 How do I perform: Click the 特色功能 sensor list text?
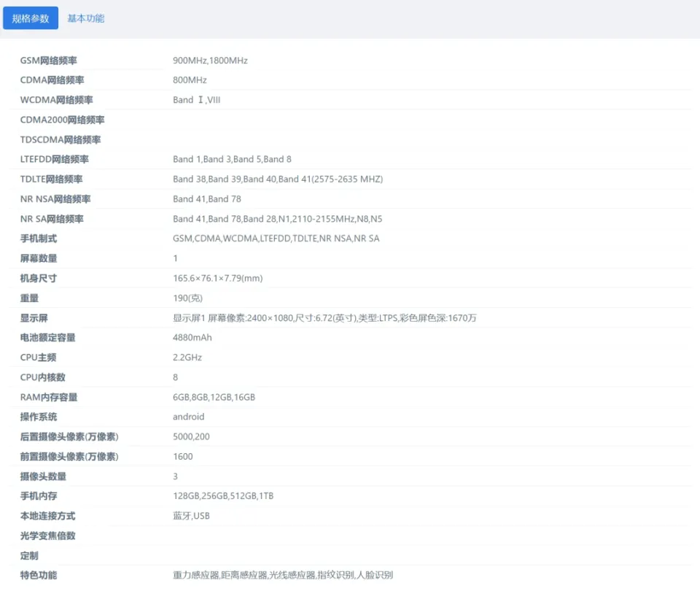coord(283,575)
